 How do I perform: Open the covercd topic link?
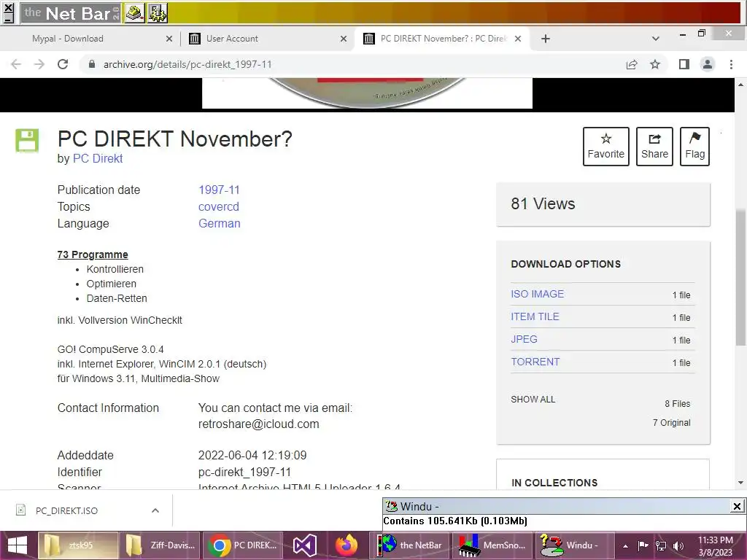point(219,206)
